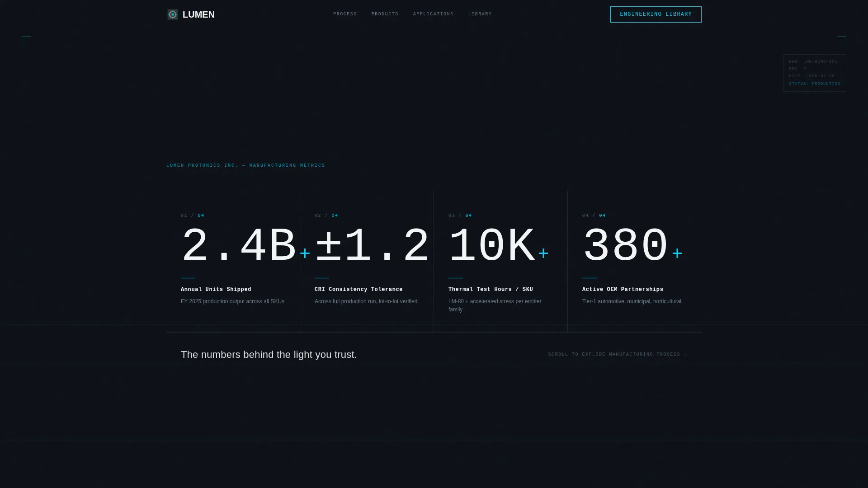868x488 pixels.
Task: Click 'FY 2025 production output across all SKUs'
Action: [232, 301]
